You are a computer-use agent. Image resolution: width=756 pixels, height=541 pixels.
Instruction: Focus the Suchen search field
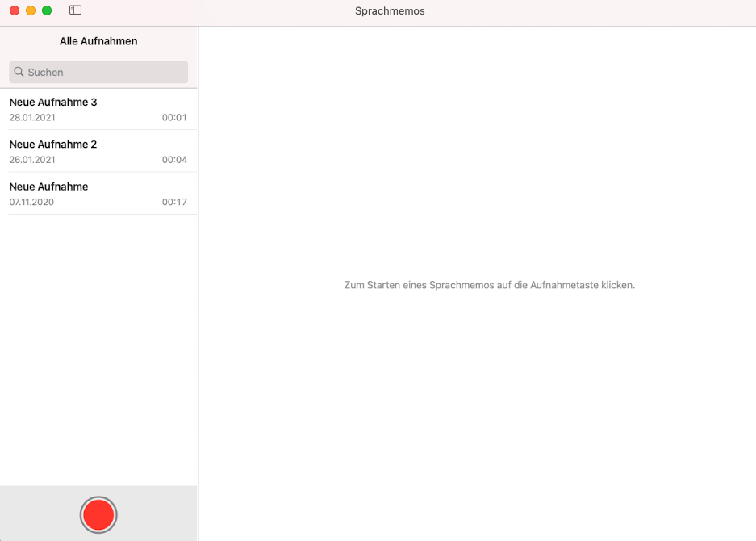105,72
